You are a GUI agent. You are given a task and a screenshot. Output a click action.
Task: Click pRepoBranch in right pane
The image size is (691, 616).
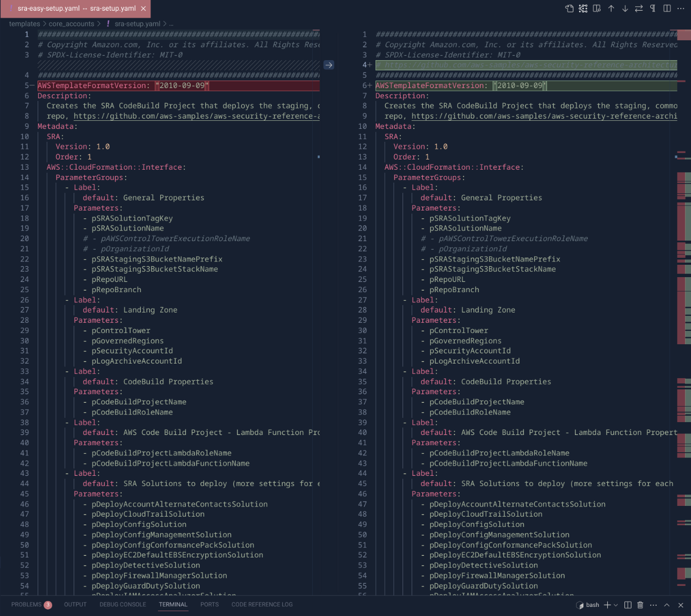pos(454,289)
